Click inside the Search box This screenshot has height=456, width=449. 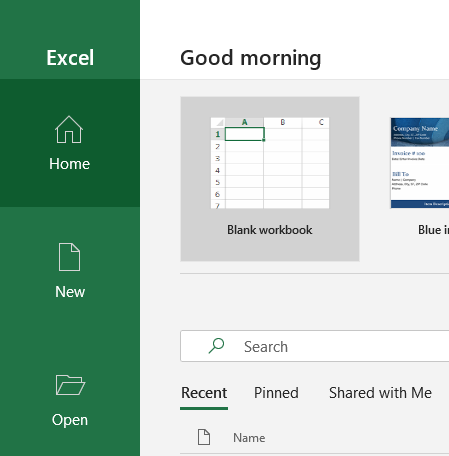point(315,346)
